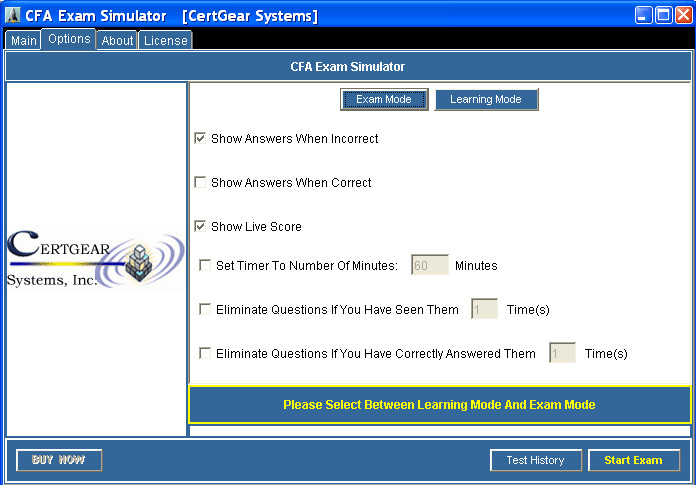Minimize the CFA Exam Simulator window
This screenshot has height=485, width=696.
click(644, 16)
